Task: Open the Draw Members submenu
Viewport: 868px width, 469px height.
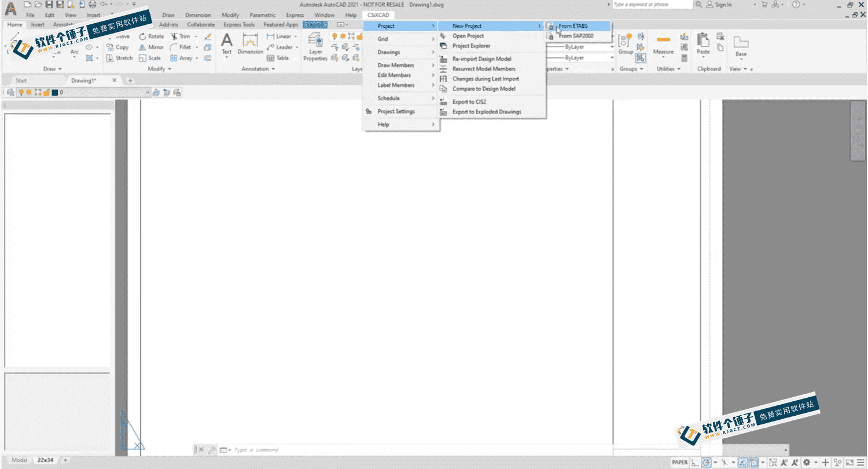Action: 400,65
